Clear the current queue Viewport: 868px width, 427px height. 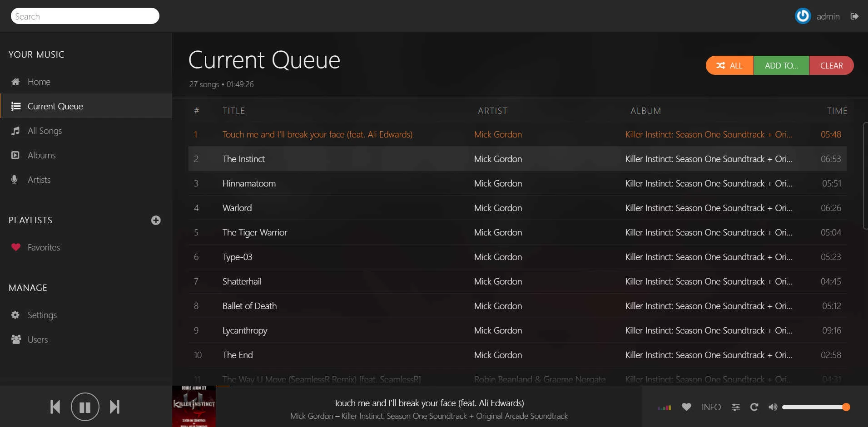[x=831, y=65]
